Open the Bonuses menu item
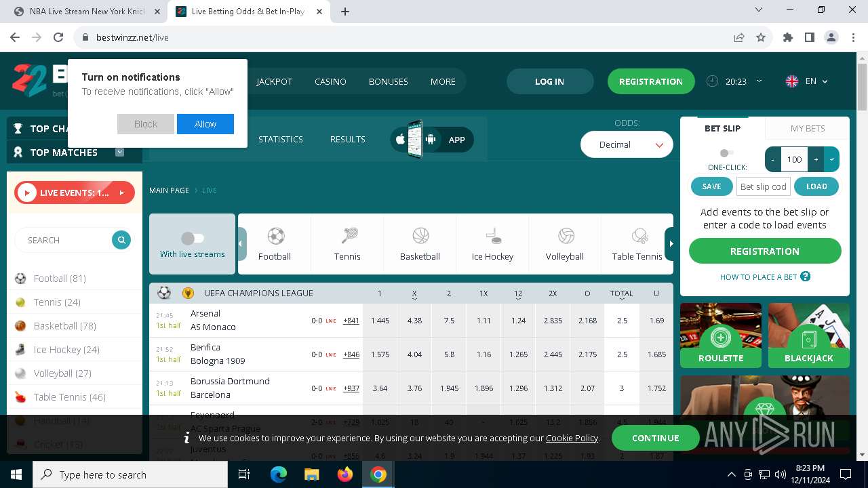Screen dimensions: 868x488 coord(389,81)
